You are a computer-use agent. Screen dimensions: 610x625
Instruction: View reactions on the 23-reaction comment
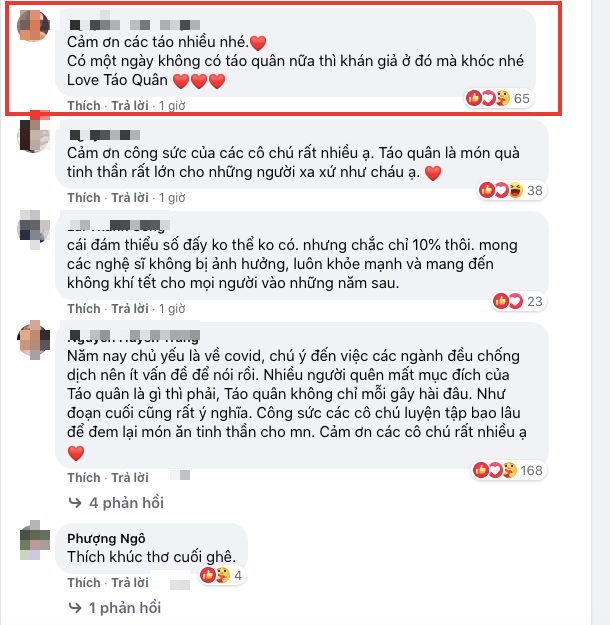pos(518,301)
